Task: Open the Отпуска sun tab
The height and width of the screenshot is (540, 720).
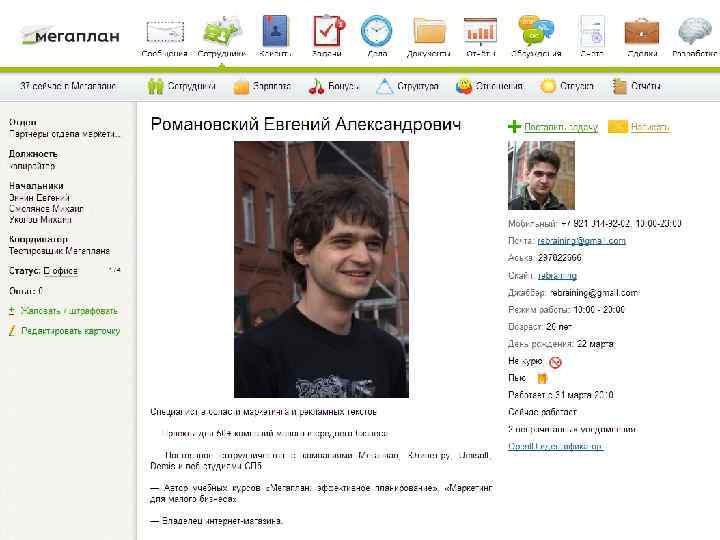Action: point(567,86)
